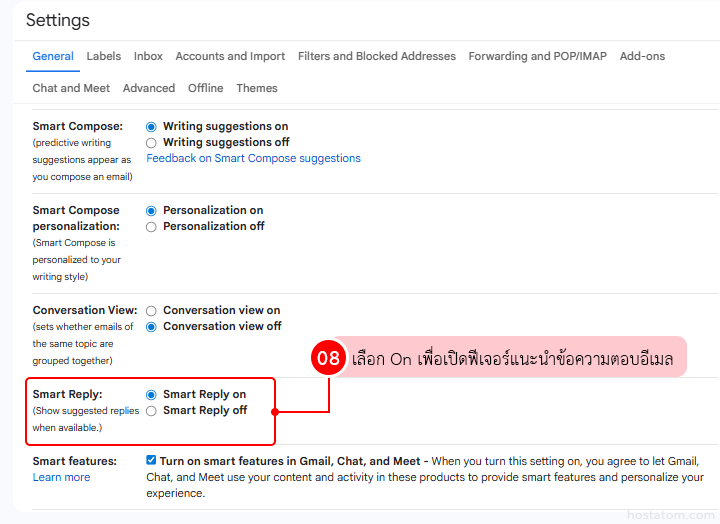Click the Show suggested replies description text
This screenshot has width=720, height=524.
pyautogui.click(x=85, y=419)
